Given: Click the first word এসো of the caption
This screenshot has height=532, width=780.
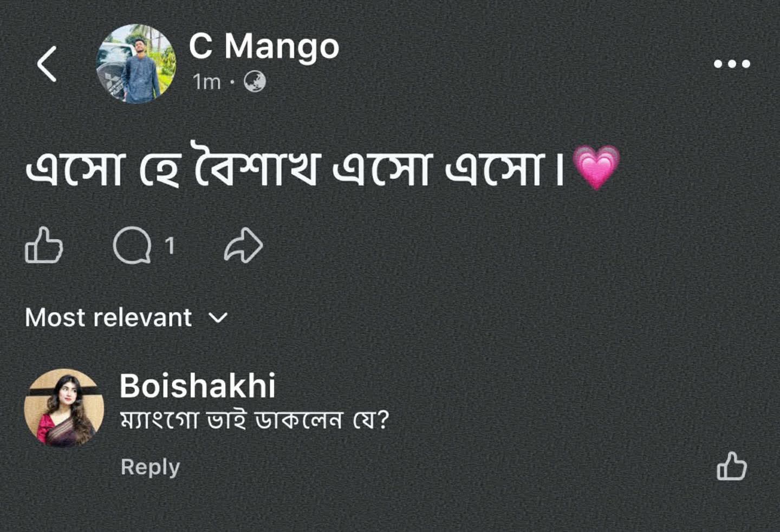Looking at the screenshot, I should click(x=76, y=169).
